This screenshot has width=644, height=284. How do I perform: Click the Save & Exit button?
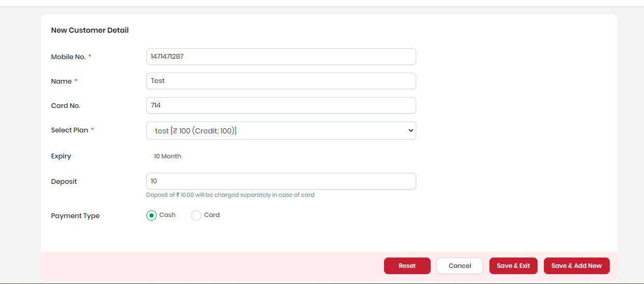point(513,266)
